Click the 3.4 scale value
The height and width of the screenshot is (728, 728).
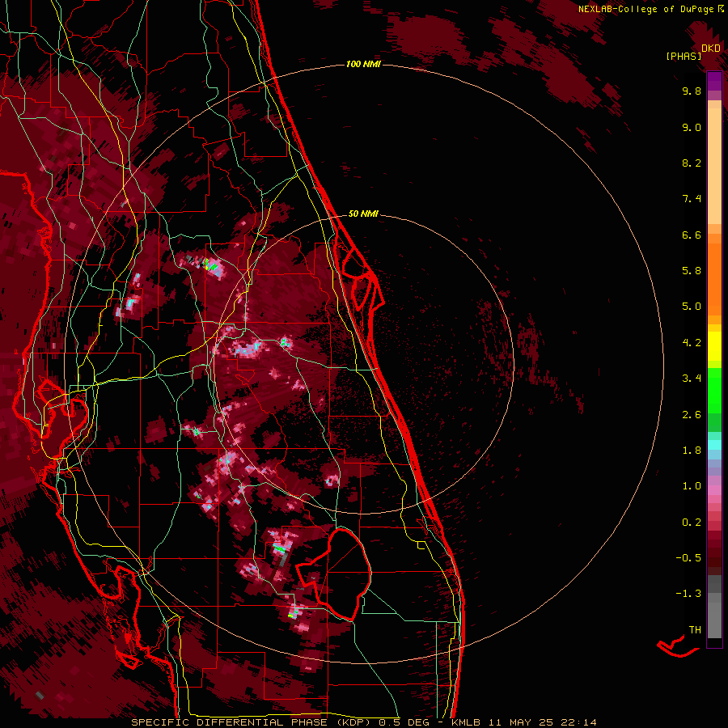[x=692, y=379]
